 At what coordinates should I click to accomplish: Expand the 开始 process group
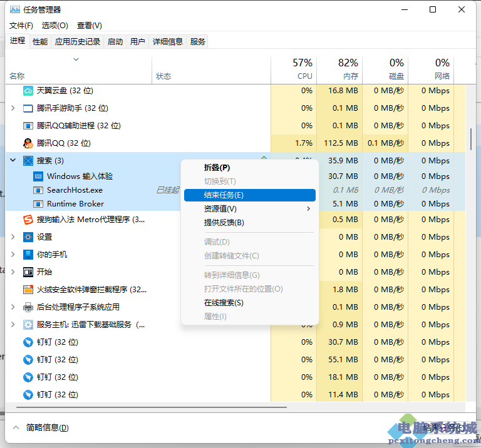pyautogui.click(x=13, y=272)
